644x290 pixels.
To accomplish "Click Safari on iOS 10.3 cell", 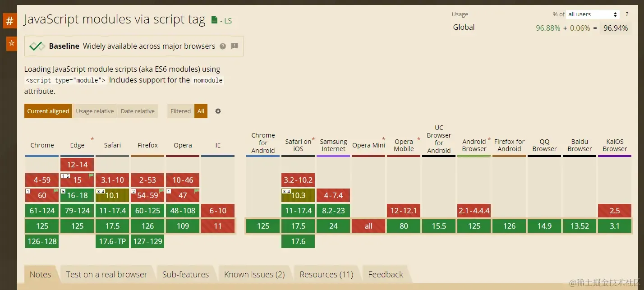I will (x=298, y=195).
